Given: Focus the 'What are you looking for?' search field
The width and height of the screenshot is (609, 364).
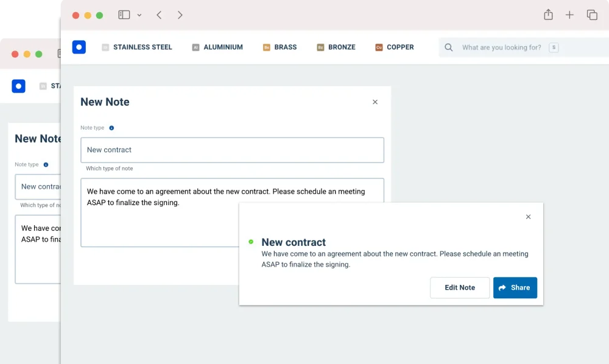Looking at the screenshot, I should [x=501, y=47].
